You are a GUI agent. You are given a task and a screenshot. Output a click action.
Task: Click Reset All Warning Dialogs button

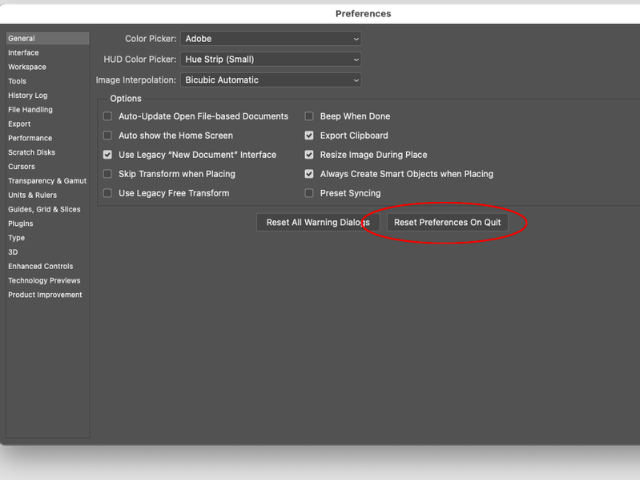tap(318, 222)
